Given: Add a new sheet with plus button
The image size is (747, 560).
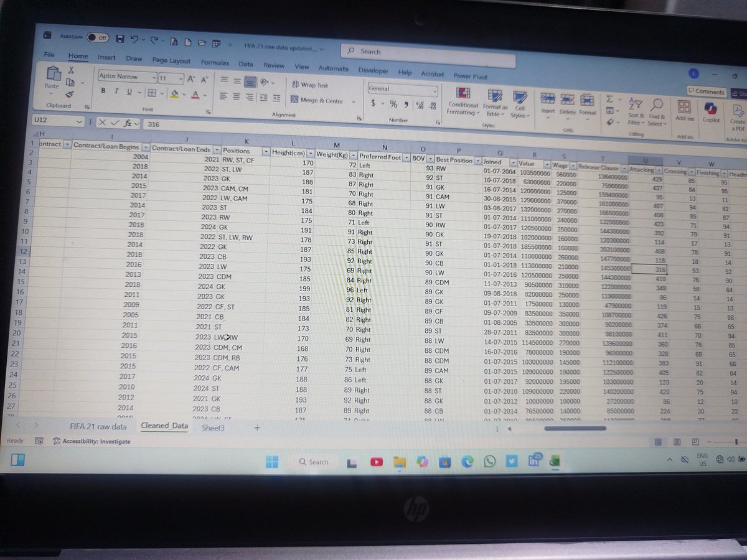Looking at the screenshot, I should [x=256, y=428].
